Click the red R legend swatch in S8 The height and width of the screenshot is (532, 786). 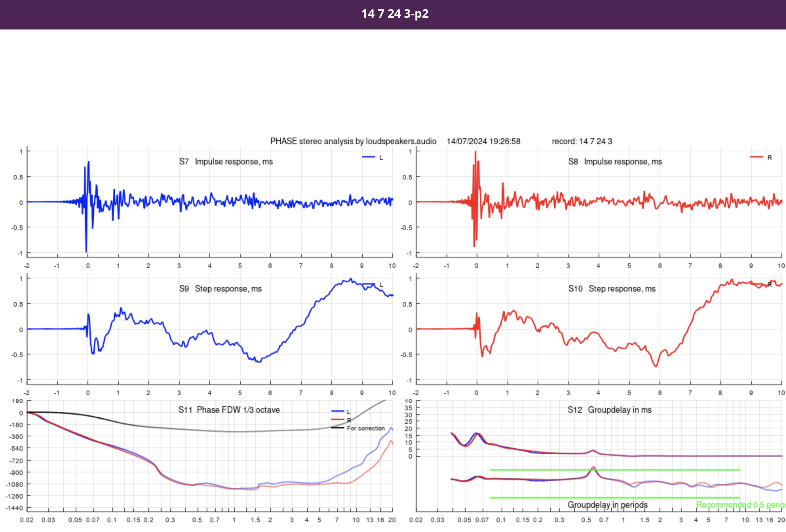coord(756,157)
